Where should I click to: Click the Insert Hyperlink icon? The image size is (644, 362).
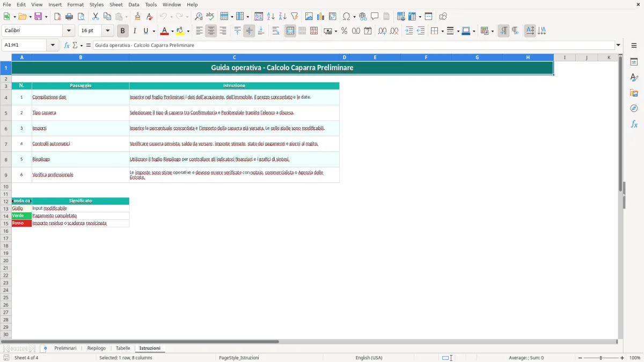[x=363, y=17]
